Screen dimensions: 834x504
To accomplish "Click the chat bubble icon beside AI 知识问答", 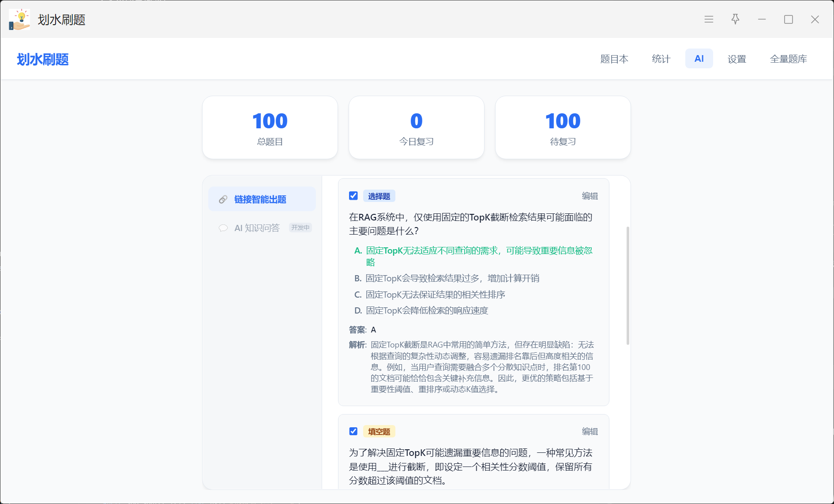I will pos(223,228).
